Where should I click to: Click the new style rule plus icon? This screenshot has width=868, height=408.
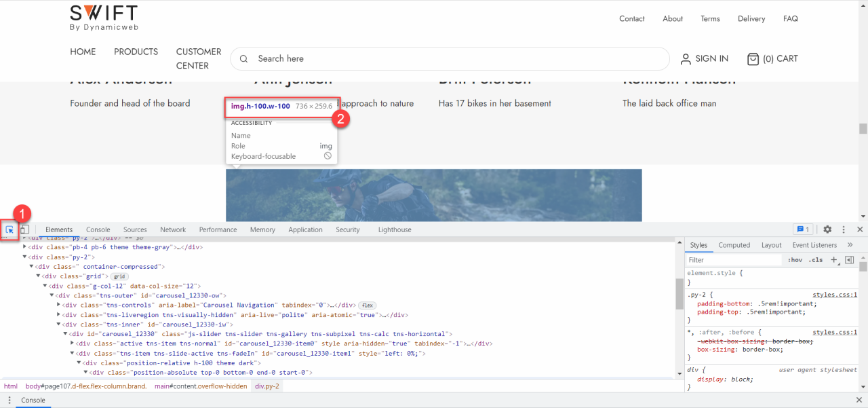(x=834, y=260)
